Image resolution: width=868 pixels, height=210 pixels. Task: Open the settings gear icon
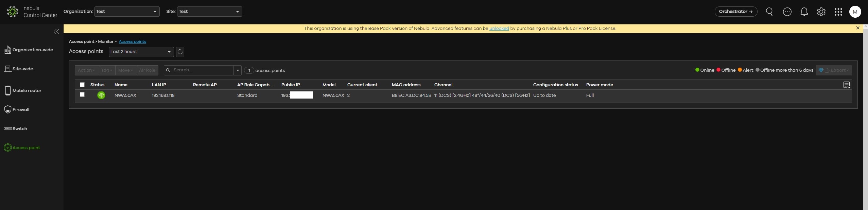pyautogui.click(x=821, y=12)
